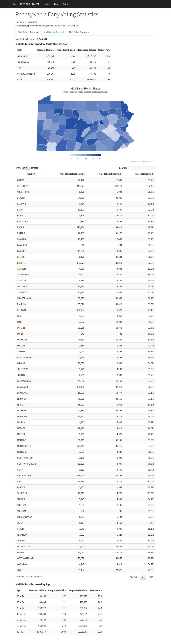Click sort arrows beside Mail Ballots Returned
The width and height of the screenshot is (171, 644).
(x=122, y=174)
